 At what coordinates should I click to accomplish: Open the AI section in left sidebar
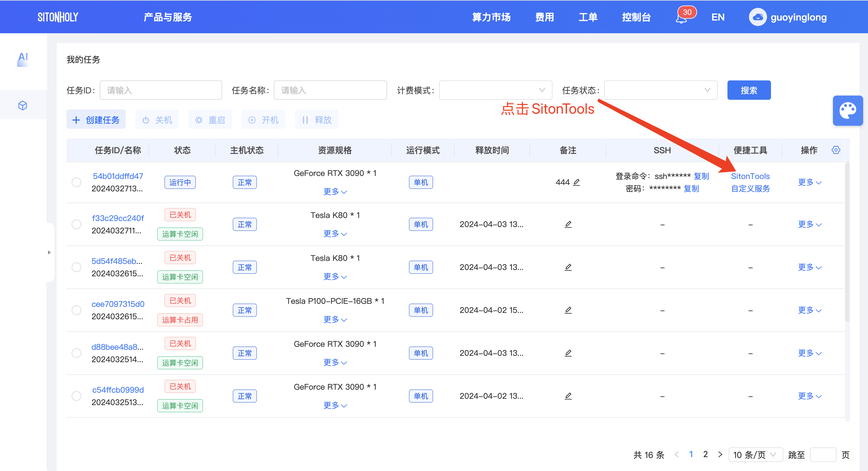click(23, 59)
